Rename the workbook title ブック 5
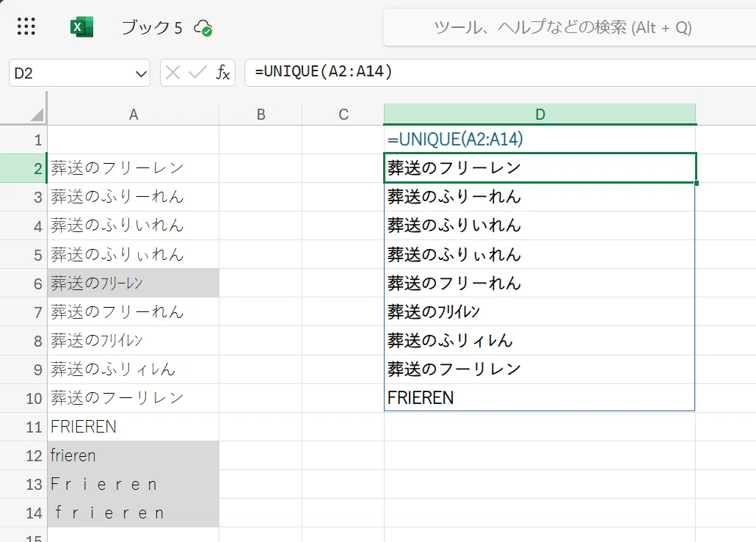The width and height of the screenshot is (756, 542). 151,27
